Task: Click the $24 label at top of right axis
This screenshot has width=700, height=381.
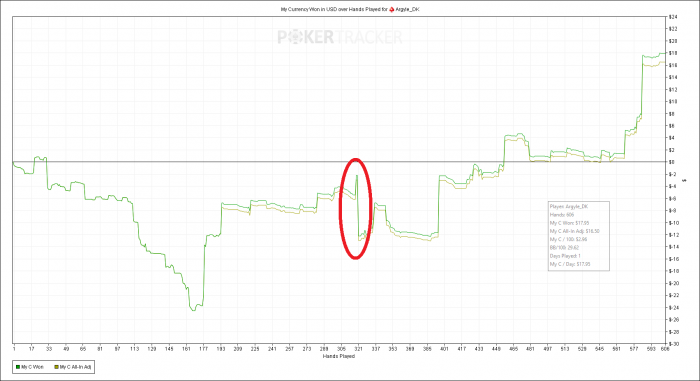Action: click(x=673, y=17)
